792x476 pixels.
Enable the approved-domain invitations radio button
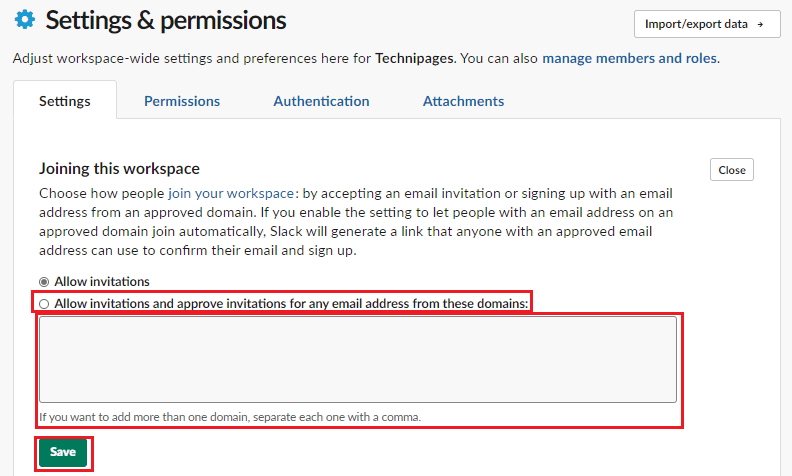[44, 303]
